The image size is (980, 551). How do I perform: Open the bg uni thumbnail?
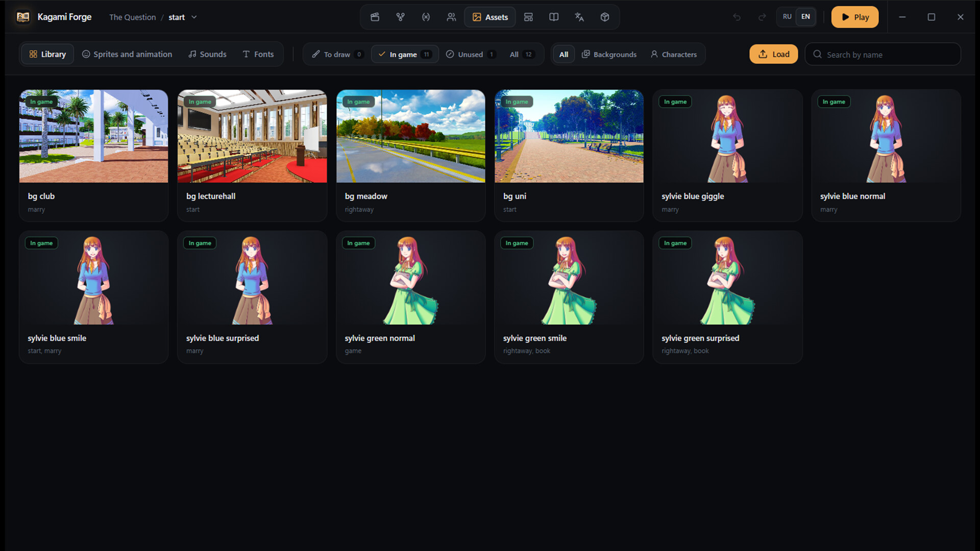click(569, 136)
